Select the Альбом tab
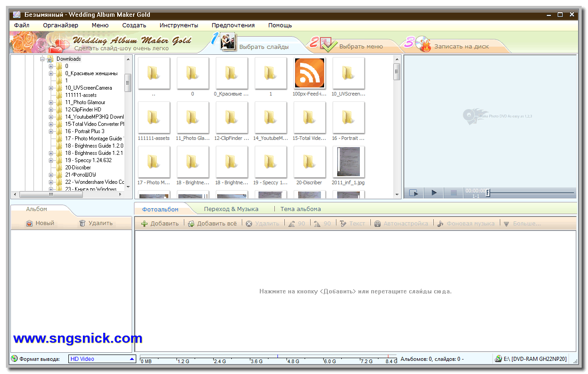Image resolution: width=588 pixels, height=374 pixels. pos(37,209)
